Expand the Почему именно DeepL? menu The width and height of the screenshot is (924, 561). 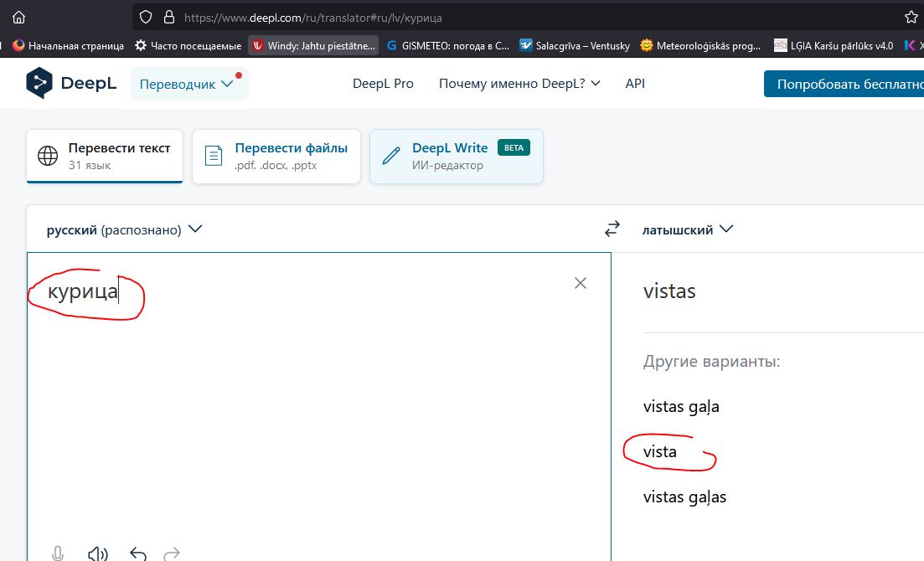point(519,84)
